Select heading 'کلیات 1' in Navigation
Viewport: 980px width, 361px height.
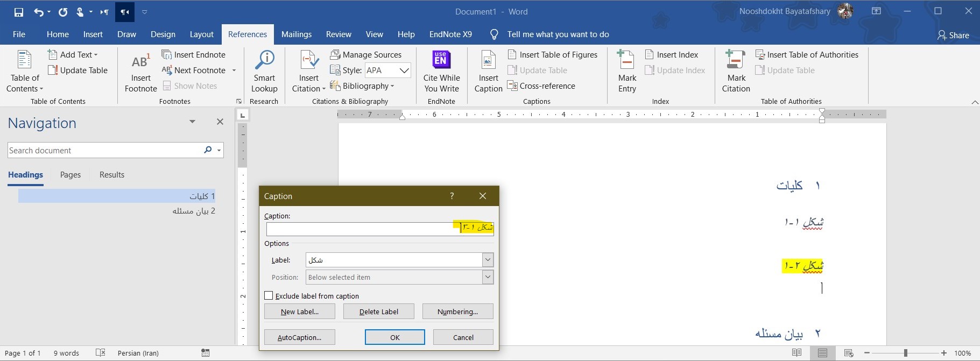(x=117, y=196)
